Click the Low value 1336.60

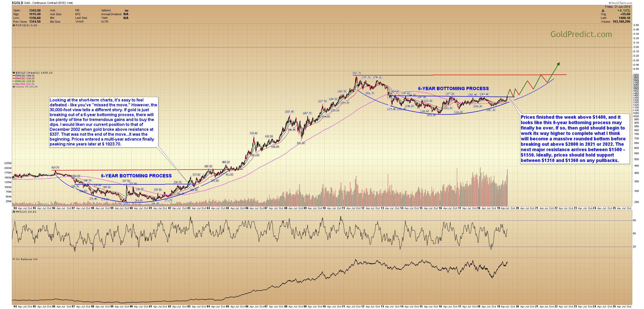tap(35, 18)
